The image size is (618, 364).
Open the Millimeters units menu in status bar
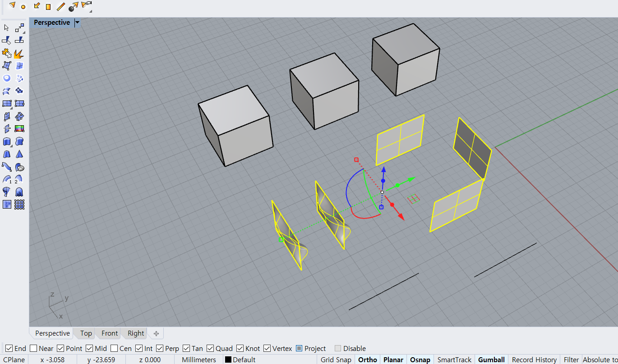pos(199,359)
